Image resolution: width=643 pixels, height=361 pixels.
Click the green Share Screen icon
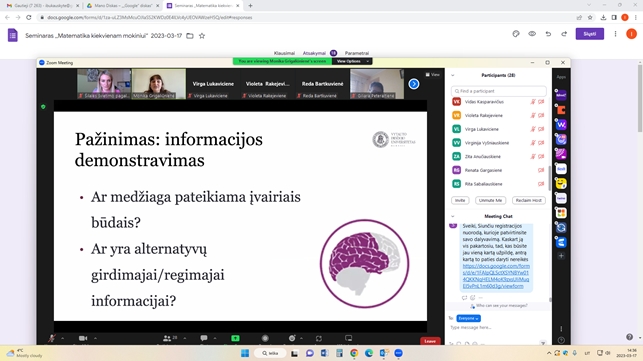[x=235, y=338]
